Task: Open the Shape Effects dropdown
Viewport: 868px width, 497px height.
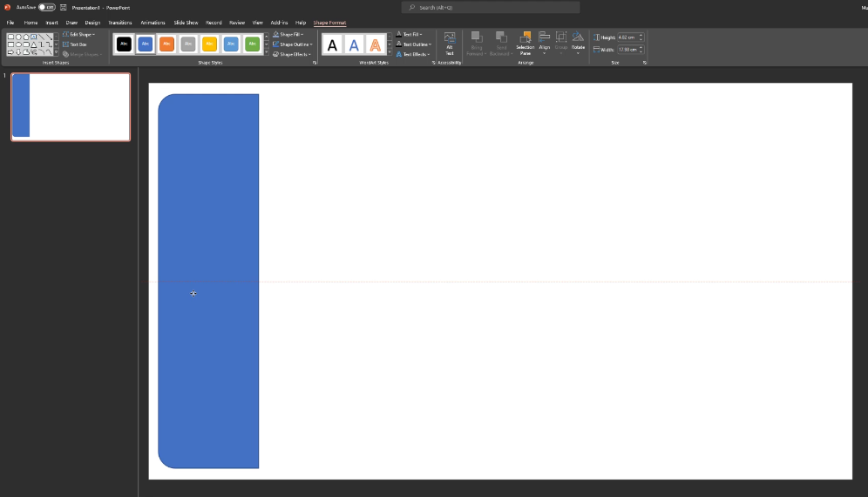Action: (292, 54)
